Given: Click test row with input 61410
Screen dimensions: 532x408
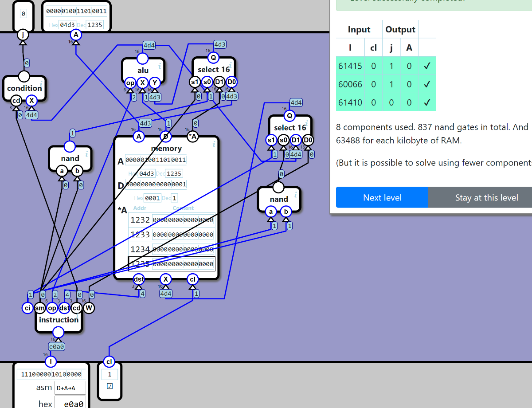Looking at the screenshot, I should (x=386, y=102).
